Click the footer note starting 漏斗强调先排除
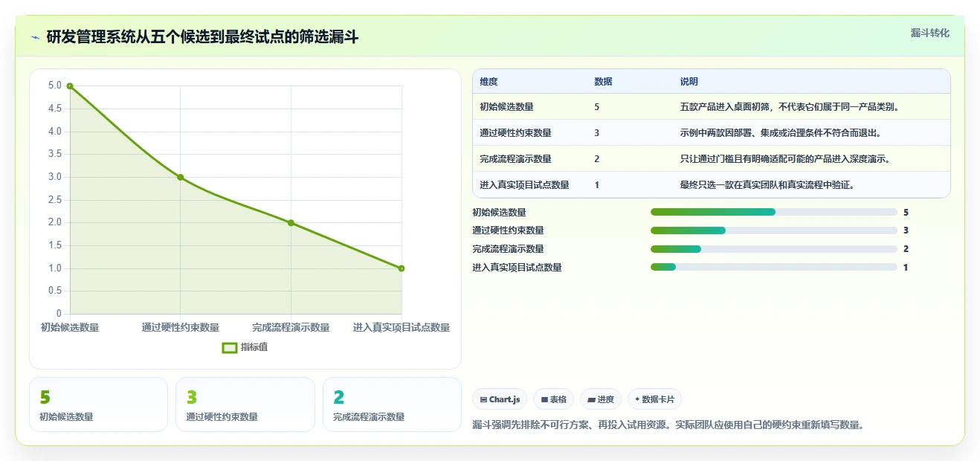 (668, 425)
